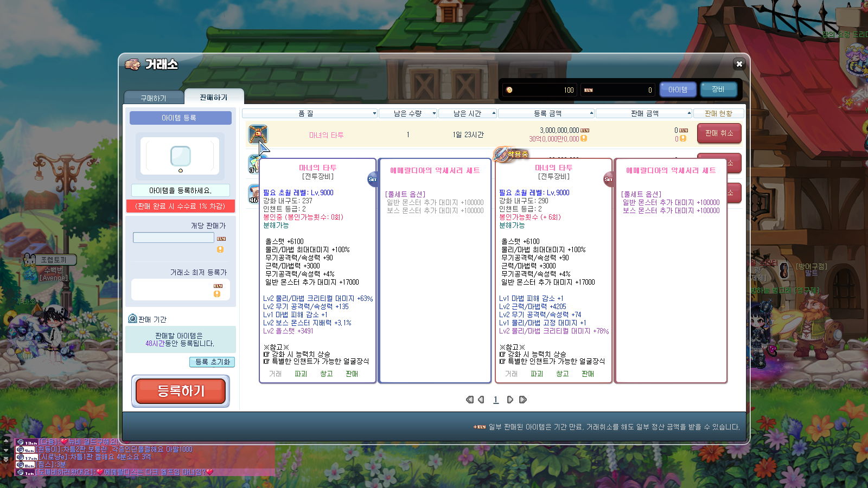The height and width of the screenshot is (488, 868).
Task: Click the 아이템을 등록하세요. prompt text
Action: click(x=180, y=190)
